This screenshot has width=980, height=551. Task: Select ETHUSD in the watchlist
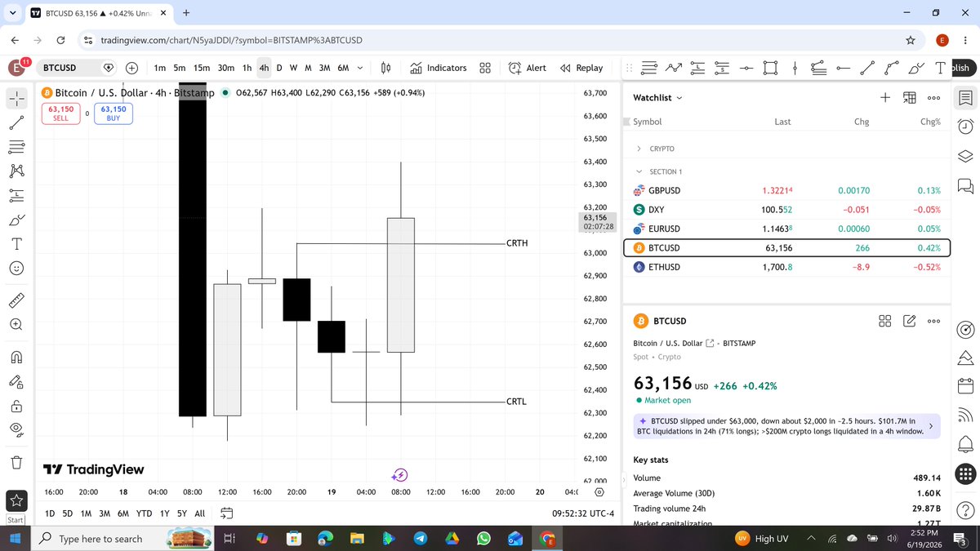786,267
